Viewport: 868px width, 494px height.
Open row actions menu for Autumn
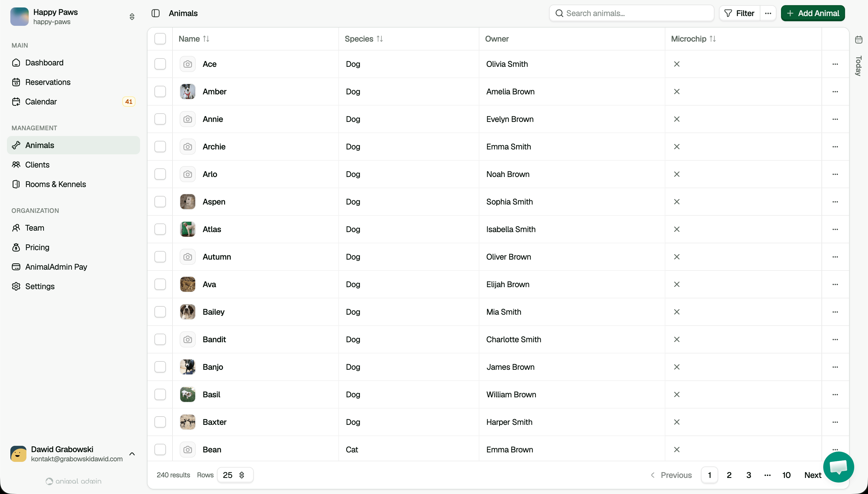pyautogui.click(x=835, y=257)
